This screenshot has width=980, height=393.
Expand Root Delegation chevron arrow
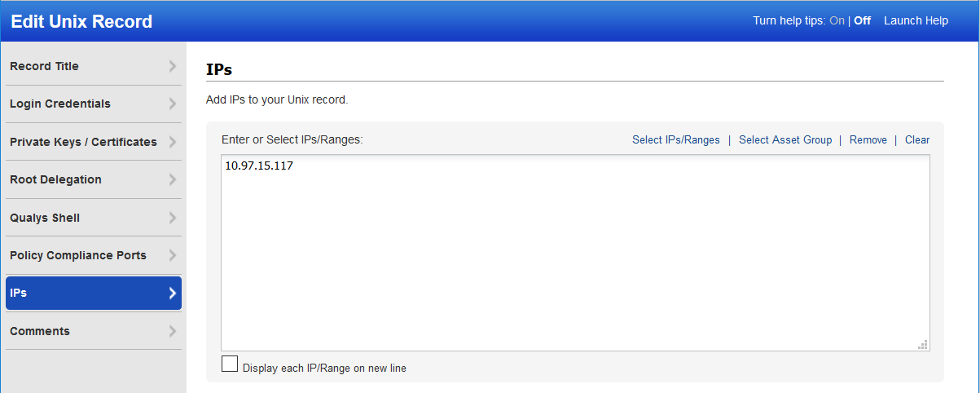coord(172,179)
